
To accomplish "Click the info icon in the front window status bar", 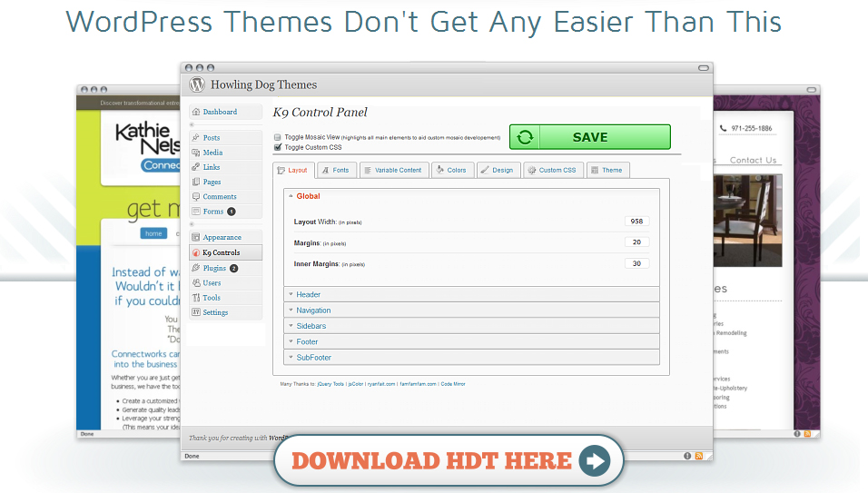I will click(687, 456).
